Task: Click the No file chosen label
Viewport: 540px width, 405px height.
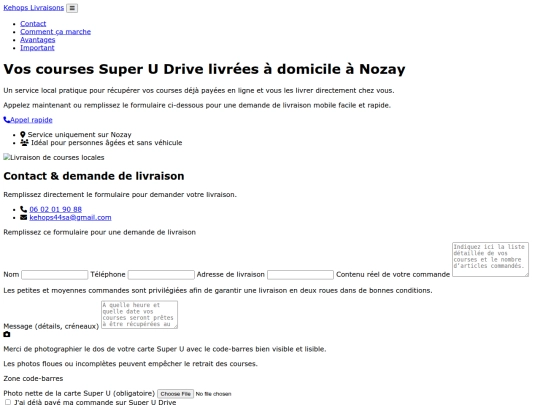Action: pos(213,394)
